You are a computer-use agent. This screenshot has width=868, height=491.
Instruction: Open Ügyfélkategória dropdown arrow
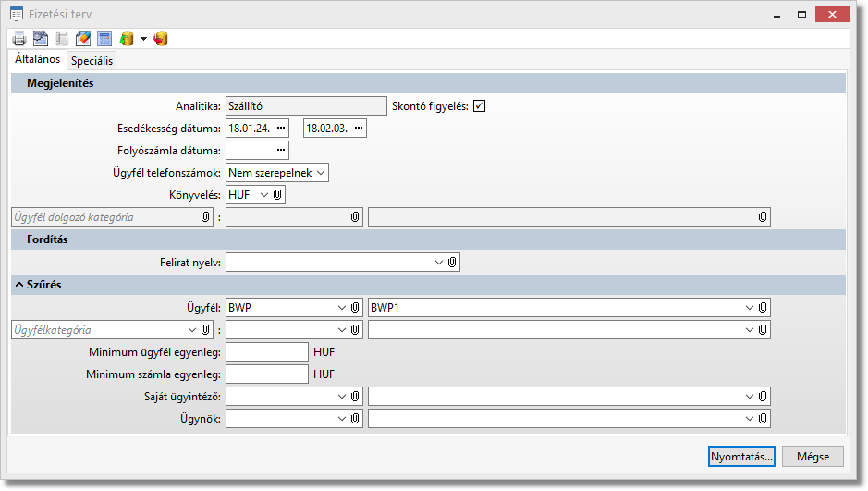(x=192, y=330)
